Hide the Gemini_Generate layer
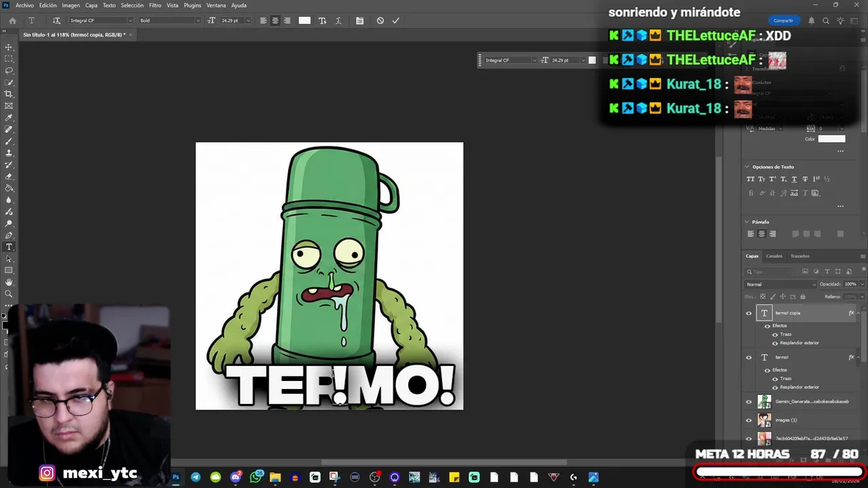The width and height of the screenshot is (868, 488). 749,402
